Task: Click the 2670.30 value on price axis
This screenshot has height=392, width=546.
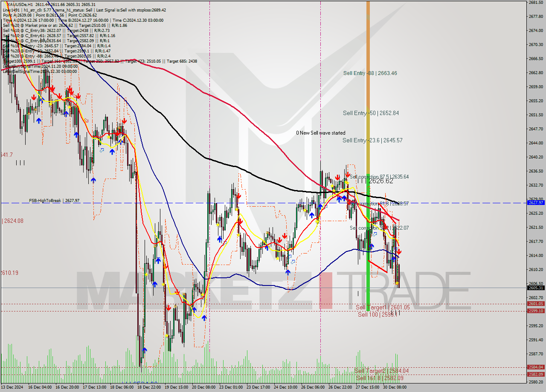Action: coord(535,44)
